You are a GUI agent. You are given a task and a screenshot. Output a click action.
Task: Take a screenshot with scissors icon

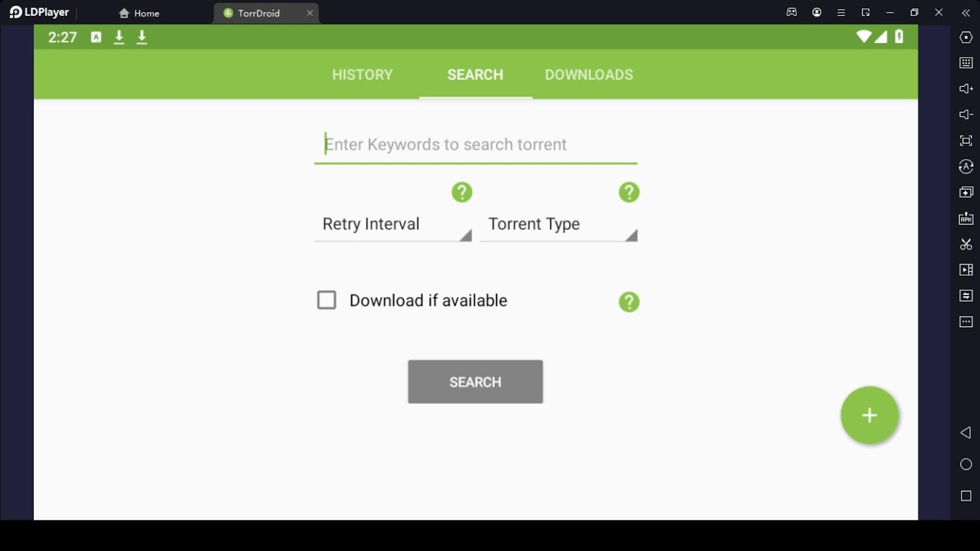coord(966,244)
